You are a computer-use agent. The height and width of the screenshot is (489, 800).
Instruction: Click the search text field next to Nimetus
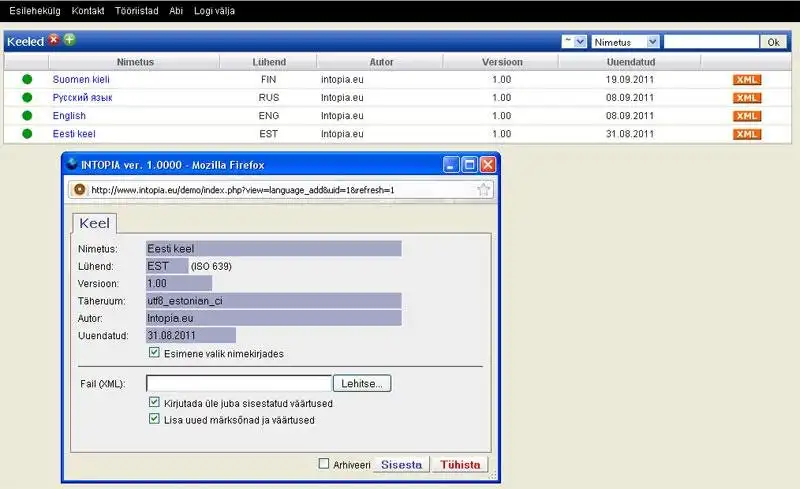click(x=711, y=42)
